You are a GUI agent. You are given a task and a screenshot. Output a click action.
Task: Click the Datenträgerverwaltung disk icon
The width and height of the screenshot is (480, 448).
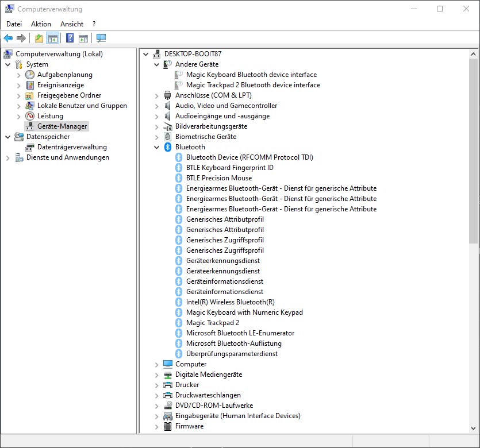coord(30,147)
